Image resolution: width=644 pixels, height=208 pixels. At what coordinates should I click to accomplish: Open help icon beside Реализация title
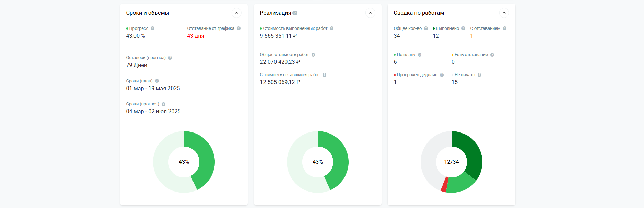295,13
